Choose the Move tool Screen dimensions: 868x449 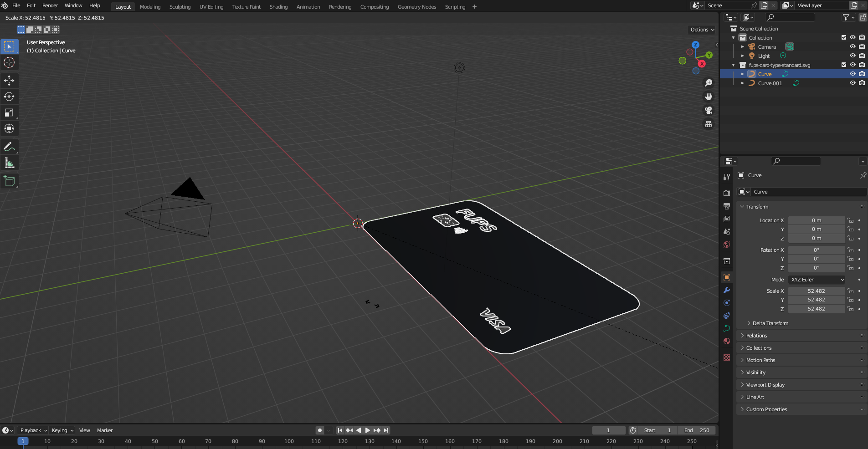point(9,81)
